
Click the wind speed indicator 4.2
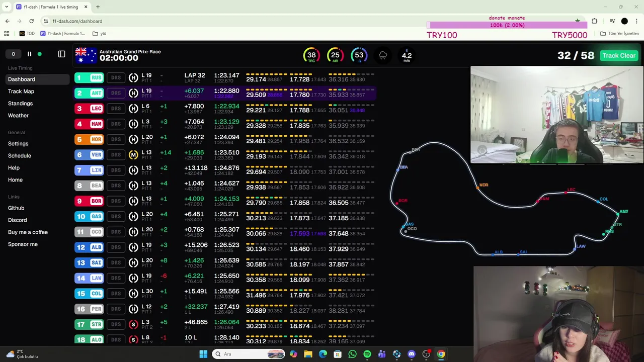point(407,56)
